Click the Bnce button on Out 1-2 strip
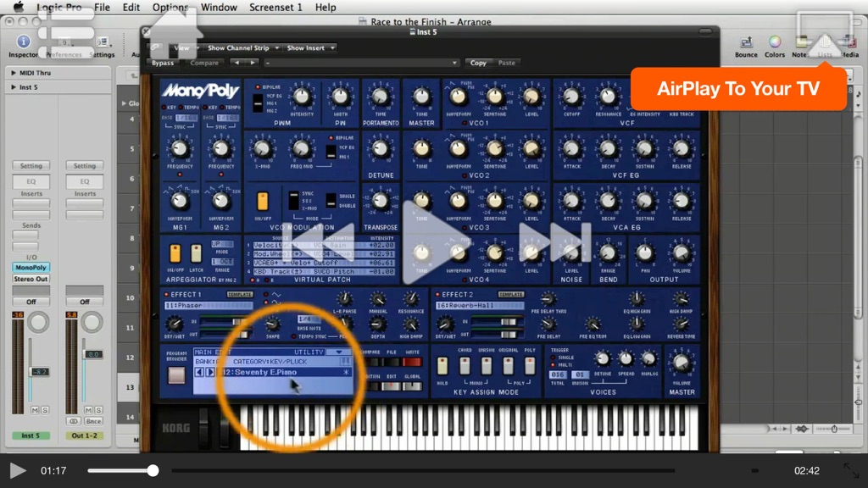 (93, 421)
